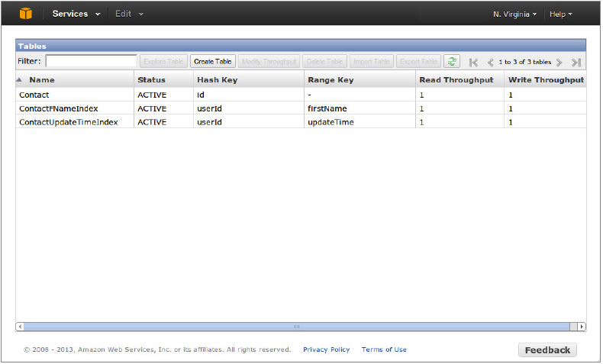603x364 pixels.
Task: Click the Export Table button
Action: [418, 62]
